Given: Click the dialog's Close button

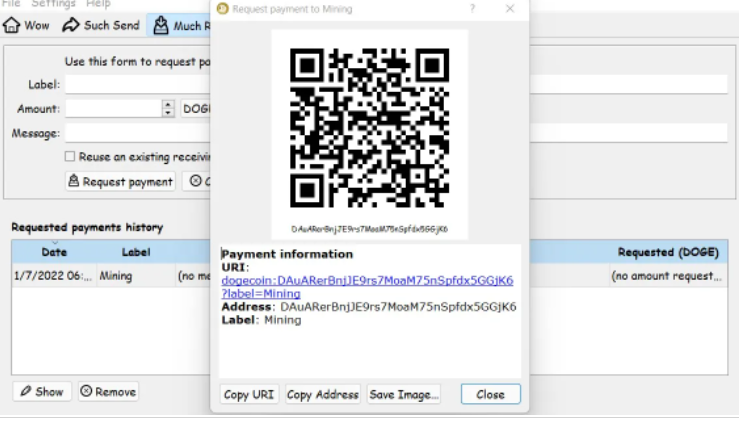Looking at the screenshot, I should pyautogui.click(x=491, y=394).
